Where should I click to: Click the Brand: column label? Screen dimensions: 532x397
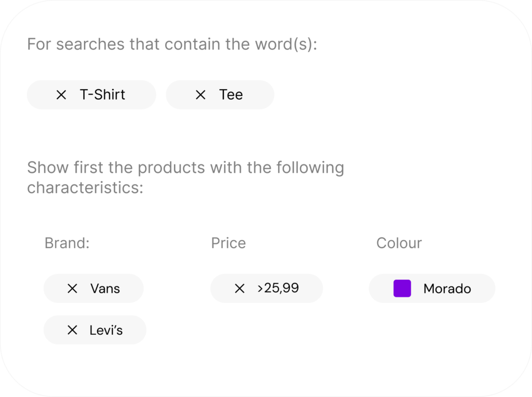click(67, 243)
